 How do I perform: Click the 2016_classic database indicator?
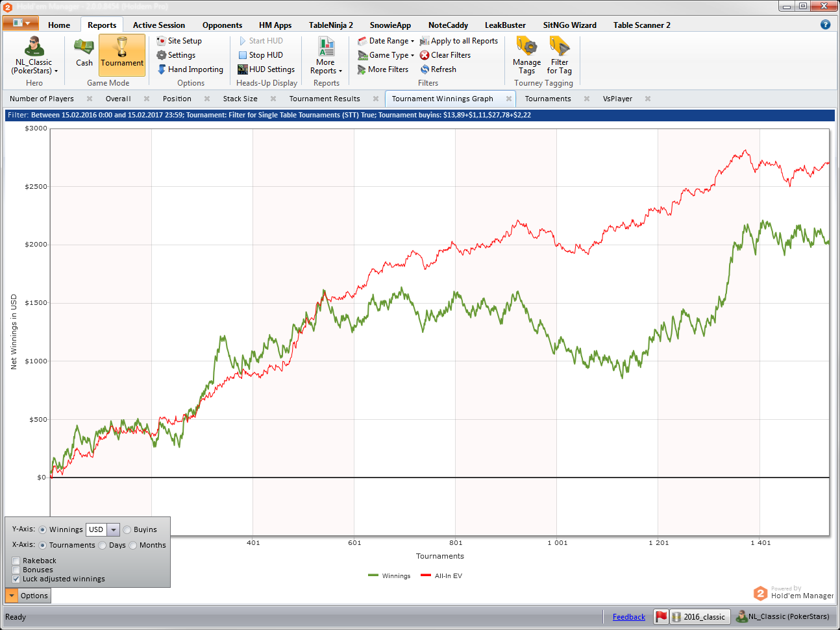(700, 616)
